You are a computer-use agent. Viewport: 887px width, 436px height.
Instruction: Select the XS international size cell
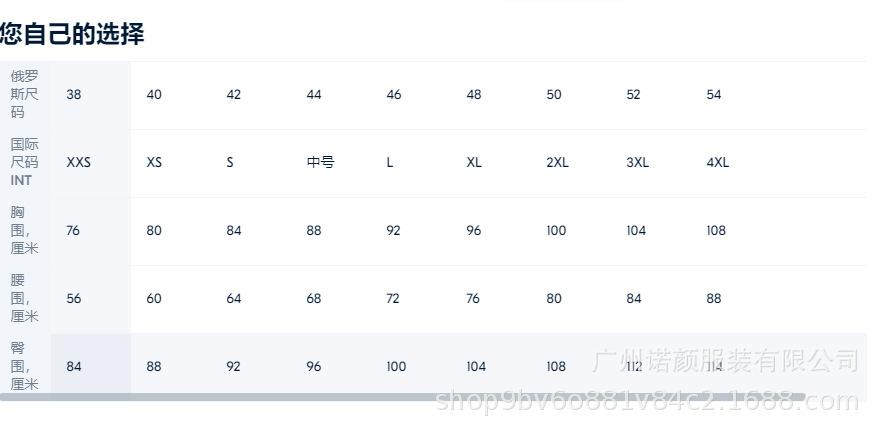tap(154, 162)
